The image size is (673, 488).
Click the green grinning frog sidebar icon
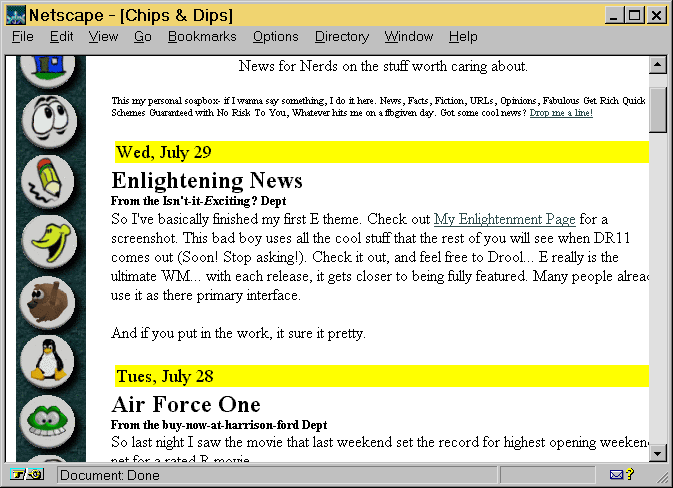click(48, 421)
